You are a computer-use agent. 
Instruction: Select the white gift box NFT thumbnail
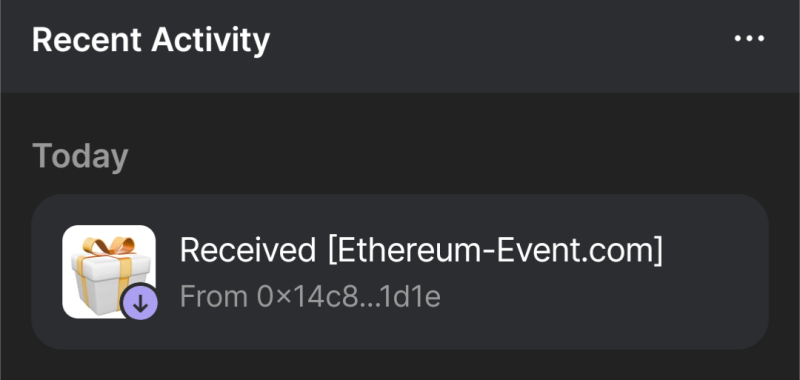[109, 271]
